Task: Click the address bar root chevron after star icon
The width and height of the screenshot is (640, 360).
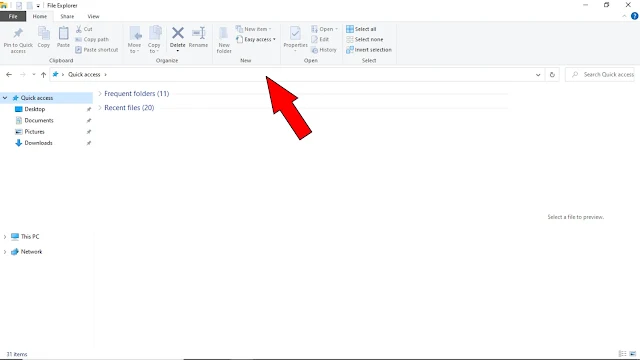Action: [x=63, y=75]
